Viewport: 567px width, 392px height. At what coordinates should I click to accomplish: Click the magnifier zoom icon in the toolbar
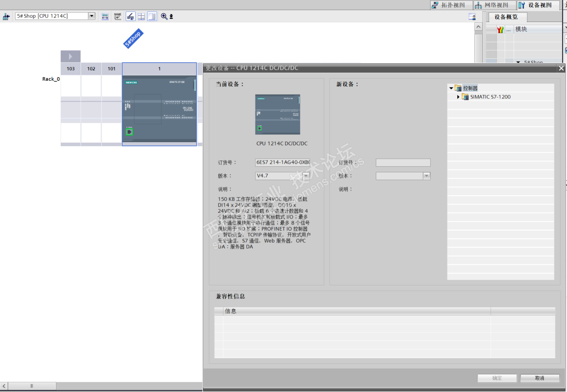(x=164, y=17)
